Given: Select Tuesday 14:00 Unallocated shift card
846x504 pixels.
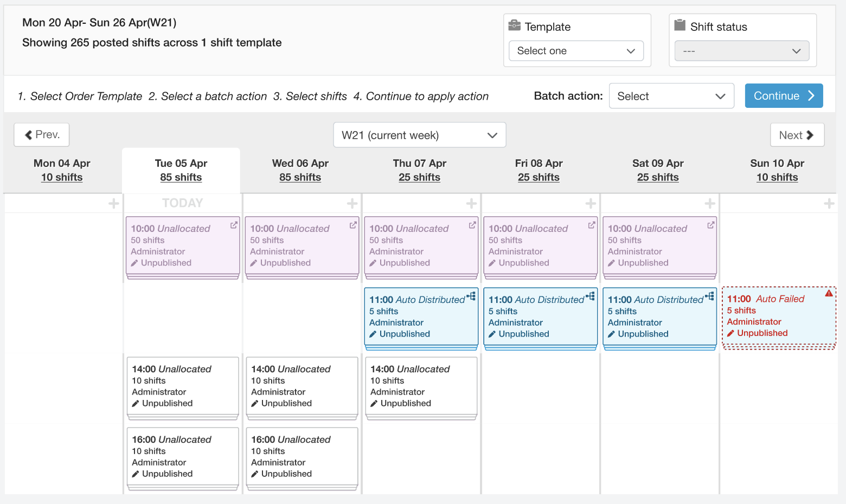Looking at the screenshot, I should point(183,386).
